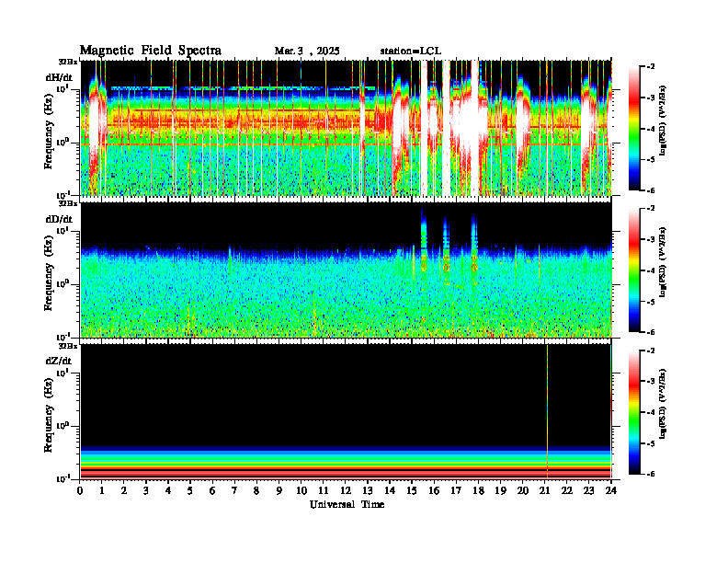
Task: Click the hour '12' tick label
Action: (346, 491)
